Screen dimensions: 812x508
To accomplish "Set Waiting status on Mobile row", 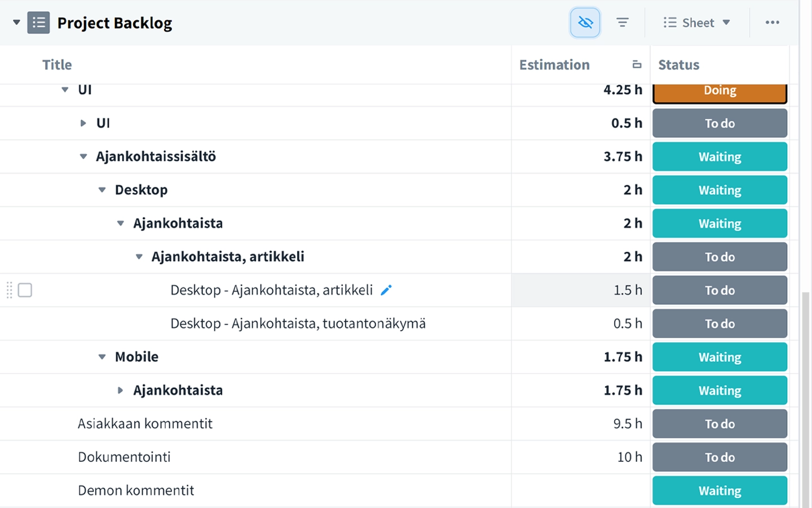I will (x=720, y=357).
